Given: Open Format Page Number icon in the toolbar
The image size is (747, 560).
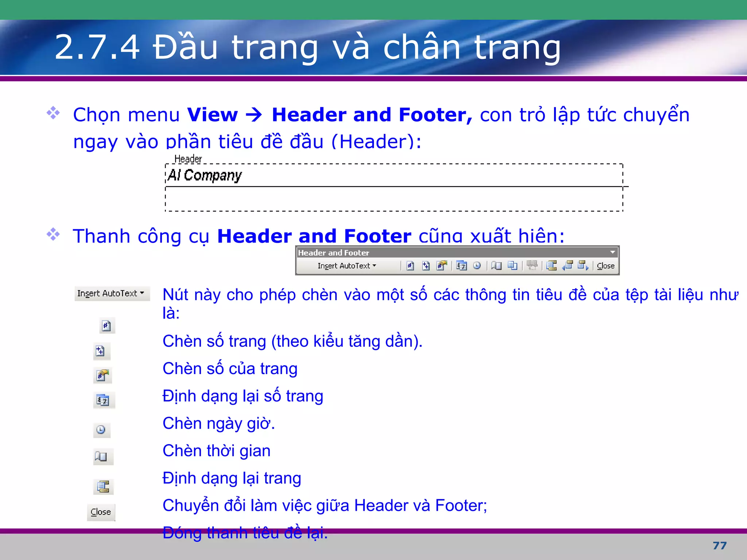Looking at the screenshot, I should [442, 266].
